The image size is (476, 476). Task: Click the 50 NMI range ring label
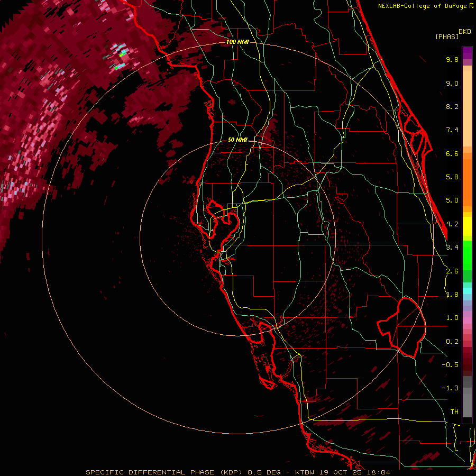[x=237, y=140]
